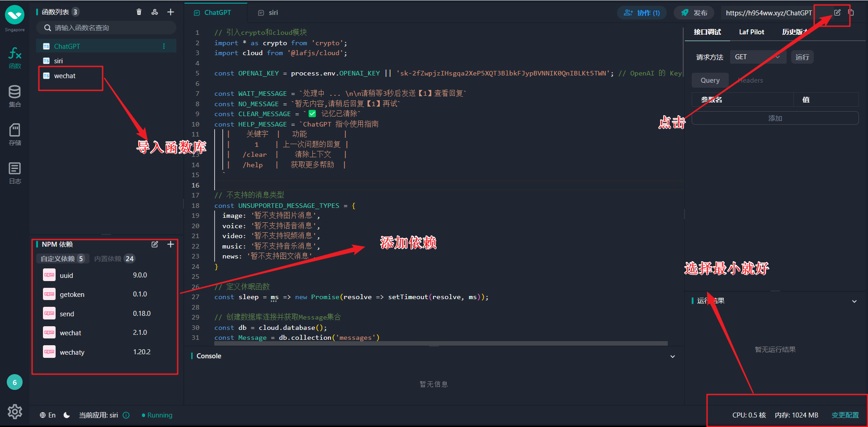Collapse the 运行结果 results panel

[854, 301]
